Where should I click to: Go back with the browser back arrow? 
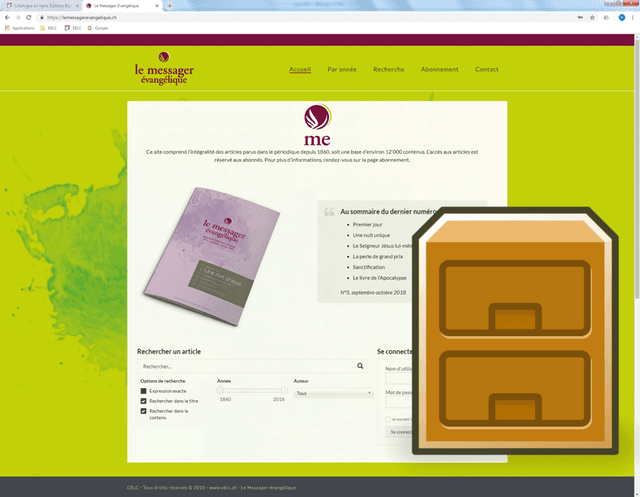[x=7, y=18]
